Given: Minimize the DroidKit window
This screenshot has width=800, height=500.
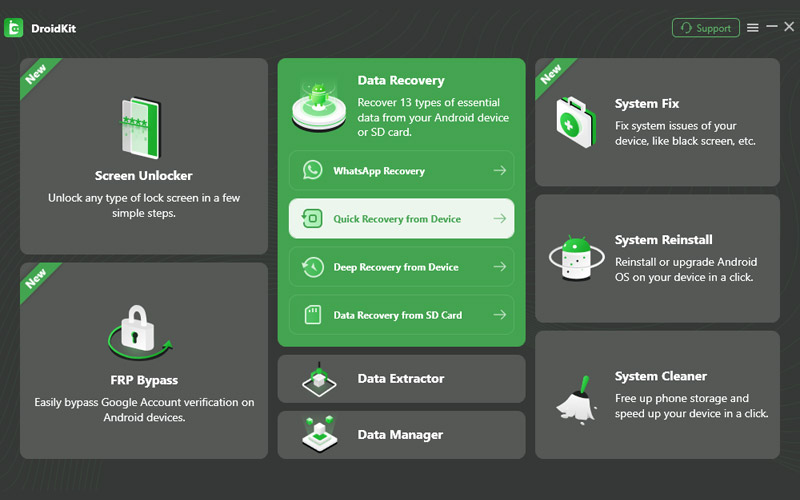Looking at the screenshot, I should [x=772, y=27].
